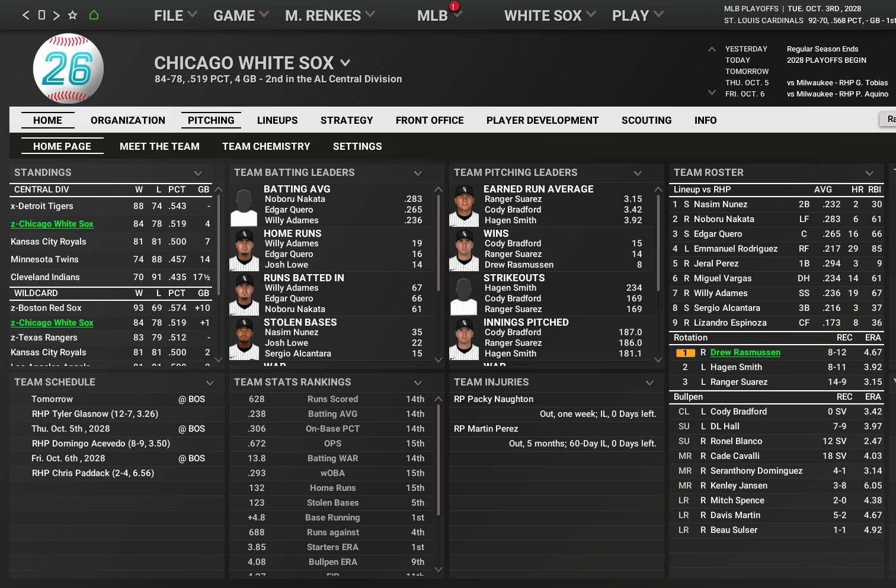Click Willy Adames home run leader photo

click(x=244, y=250)
